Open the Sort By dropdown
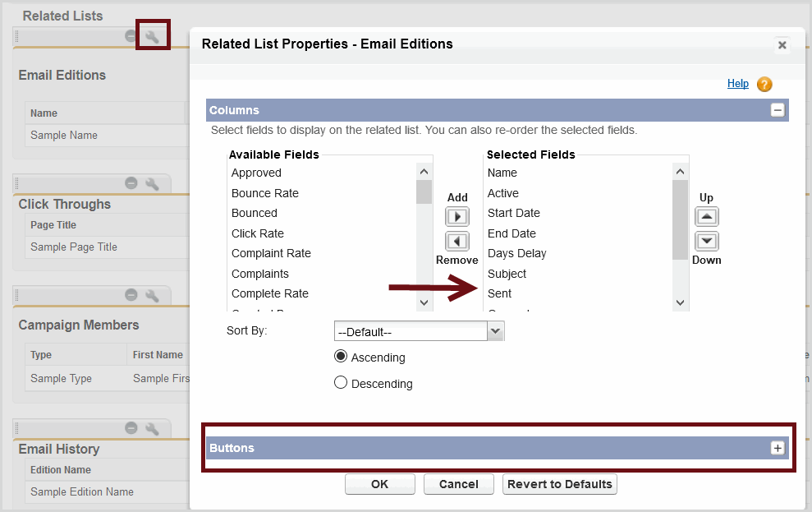Screen dimensions: 812x512 point(495,331)
